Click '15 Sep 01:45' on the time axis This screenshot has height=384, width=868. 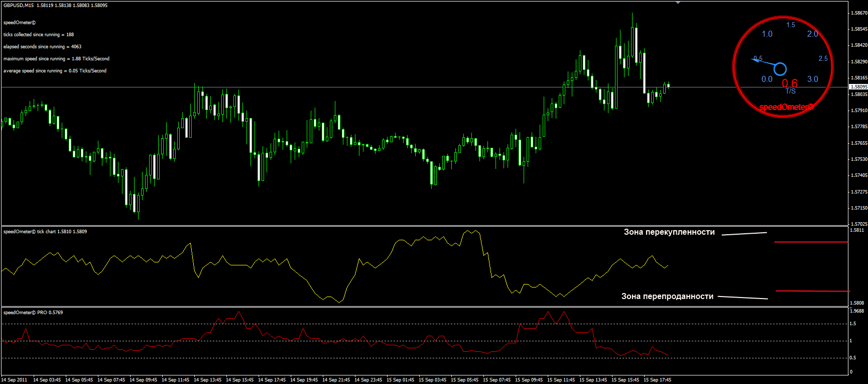click(400, 380)
